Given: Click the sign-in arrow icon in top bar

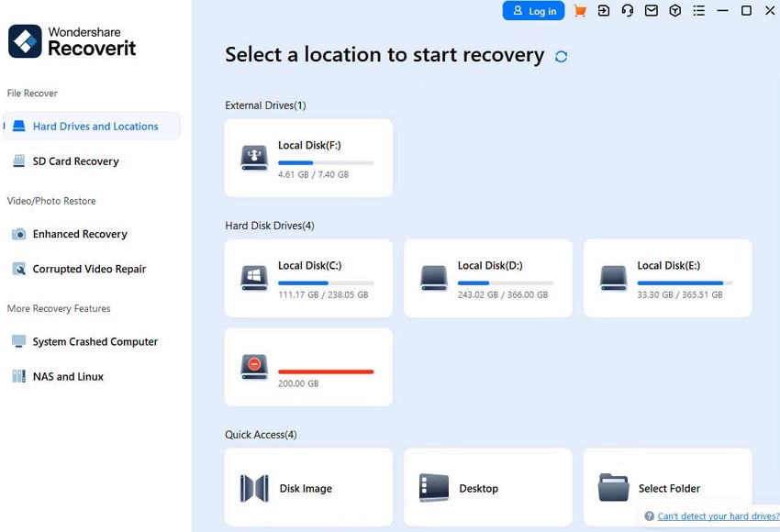Looking at the screenshot, I should pyautogui.click(x=604, y=11).
